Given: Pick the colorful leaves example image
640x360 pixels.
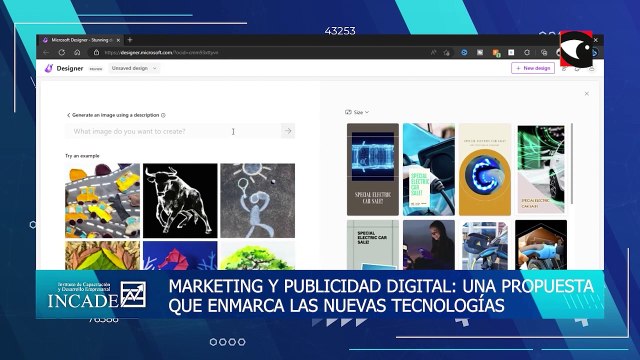Looking at the screenshot, I should (x=102, y=255).
